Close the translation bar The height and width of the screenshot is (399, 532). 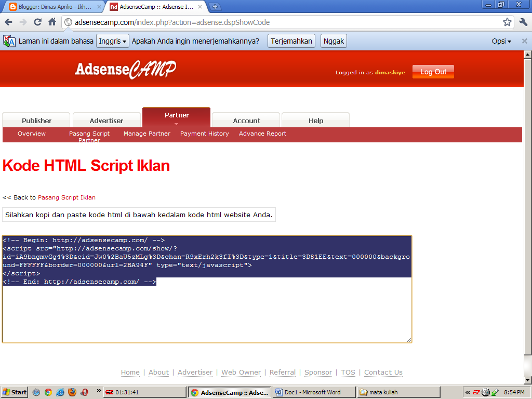click(x=524, y=41)
